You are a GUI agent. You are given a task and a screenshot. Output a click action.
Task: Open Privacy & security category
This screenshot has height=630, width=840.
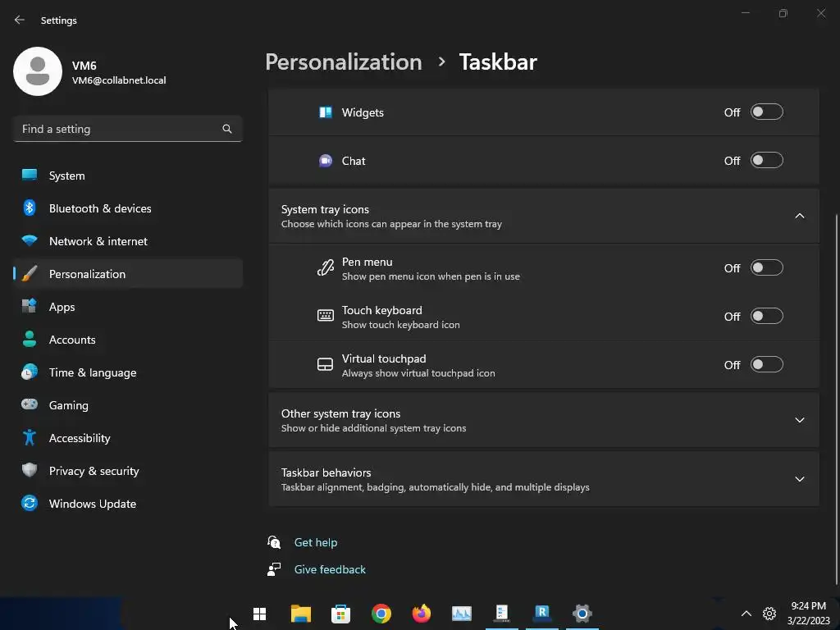(x=127, y=471)
